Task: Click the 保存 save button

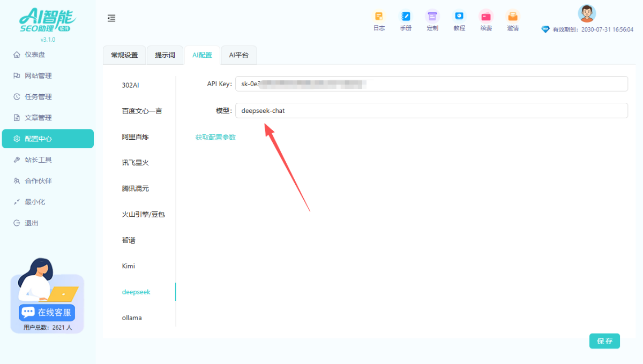Action: [x=604, y=341]
